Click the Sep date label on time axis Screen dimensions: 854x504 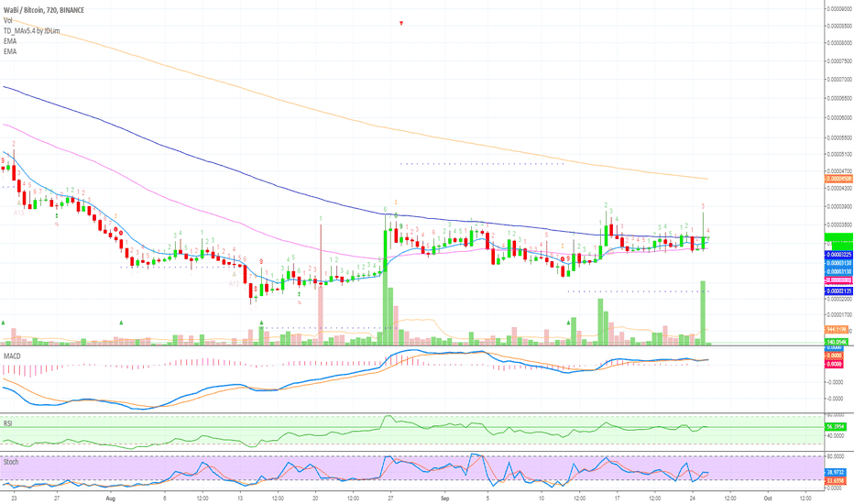[x=444, y=498]
